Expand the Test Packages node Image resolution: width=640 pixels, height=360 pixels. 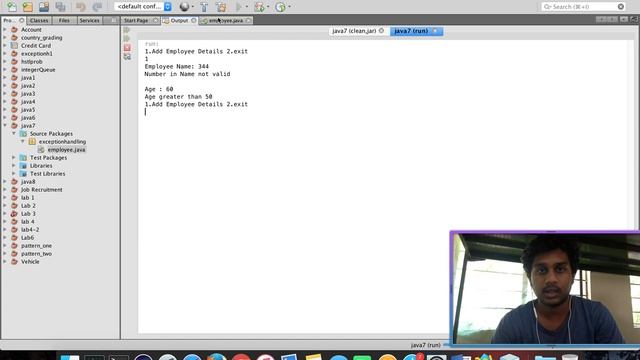pos(14,158)
